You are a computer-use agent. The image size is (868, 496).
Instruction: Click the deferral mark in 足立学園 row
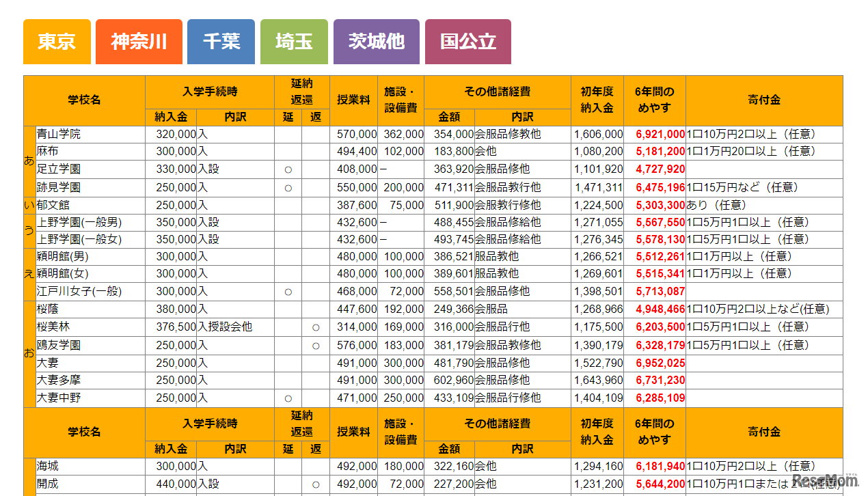tap(288, 169)
